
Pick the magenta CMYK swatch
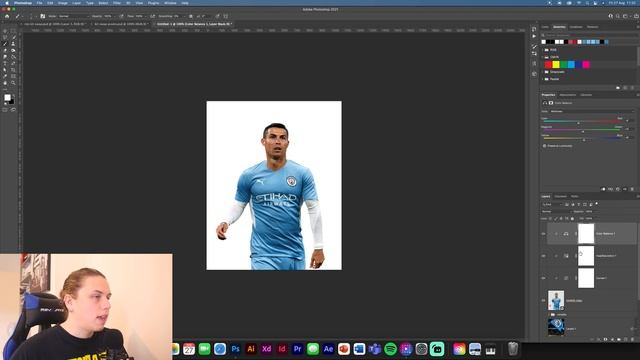tap(586, 64)
